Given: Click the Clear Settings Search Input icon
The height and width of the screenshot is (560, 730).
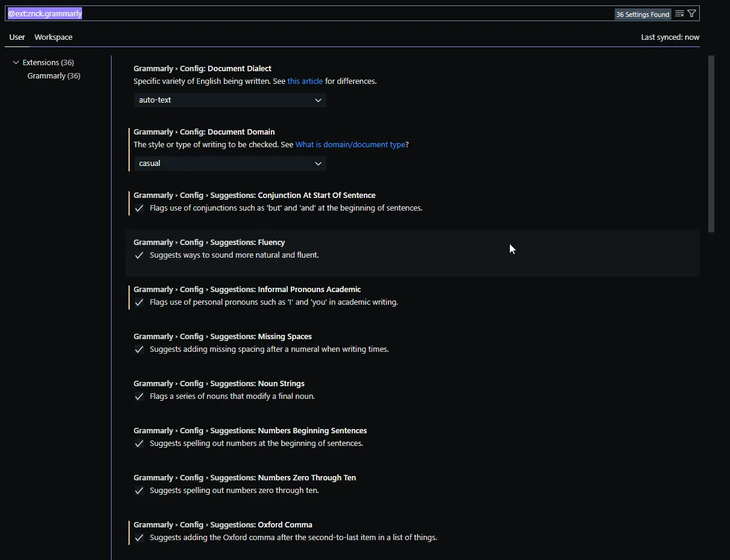Looking at the screenshot, I should click(x=679, y=13).
